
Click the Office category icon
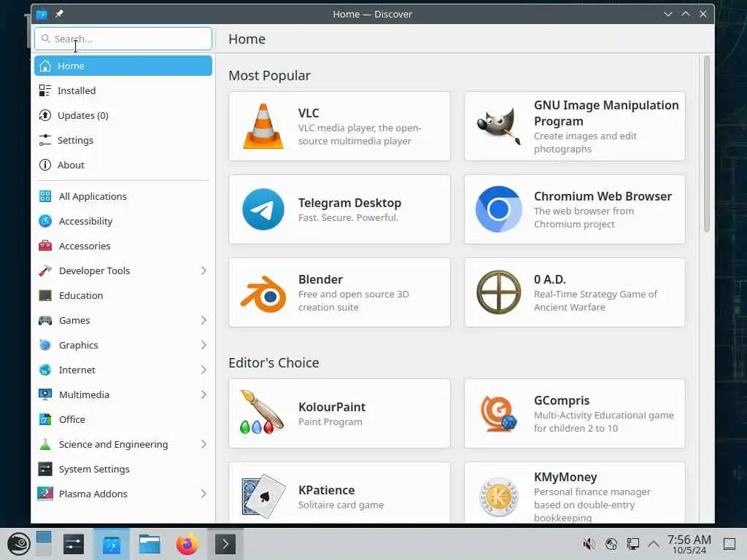pyautogui.click(x=45, y=419)
